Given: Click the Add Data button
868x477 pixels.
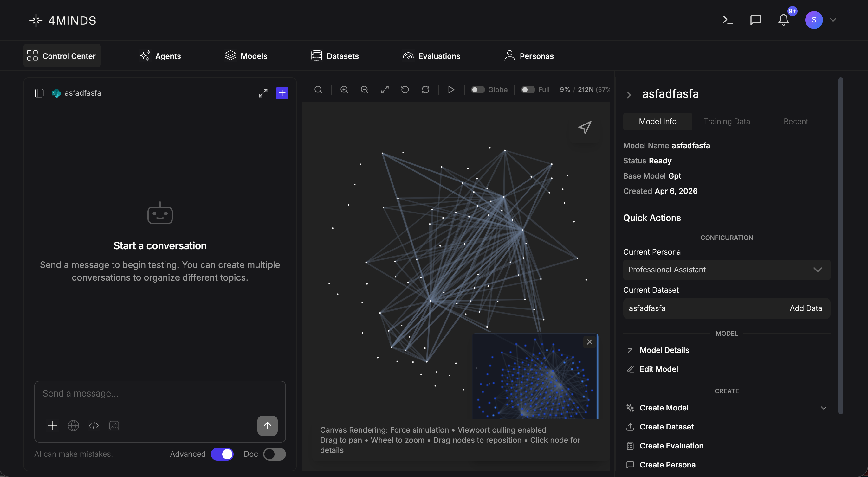Looking at the screenshot, I should click(806, 308).
